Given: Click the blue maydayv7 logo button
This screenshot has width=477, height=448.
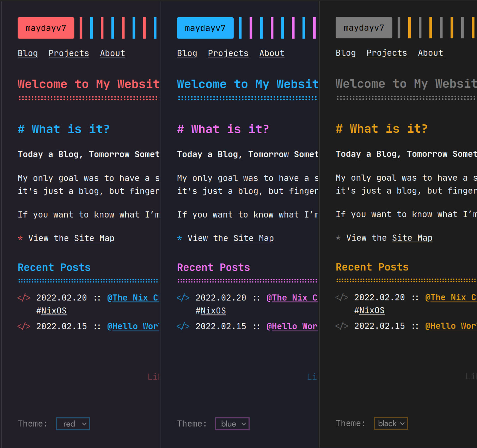Looking at the screenshot, I should click(x=205, y=28).
